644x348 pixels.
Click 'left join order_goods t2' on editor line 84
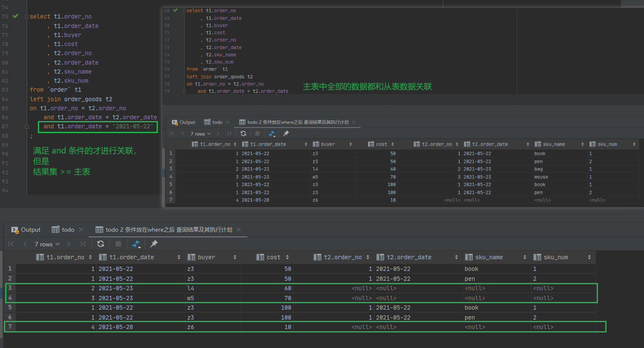[x=72, y=99]
